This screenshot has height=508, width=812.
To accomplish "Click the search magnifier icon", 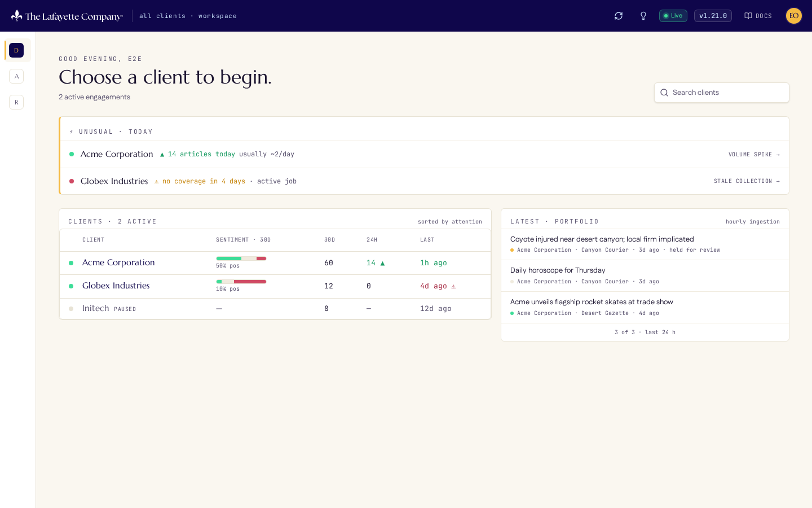I will [x=664, y=93].
